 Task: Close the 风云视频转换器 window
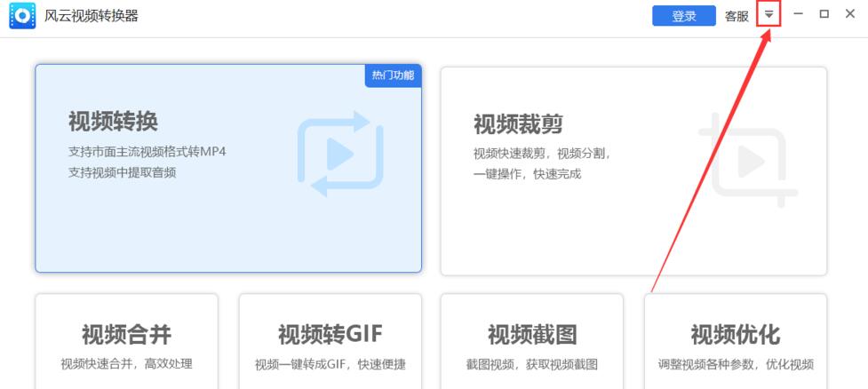pos(849,14)
